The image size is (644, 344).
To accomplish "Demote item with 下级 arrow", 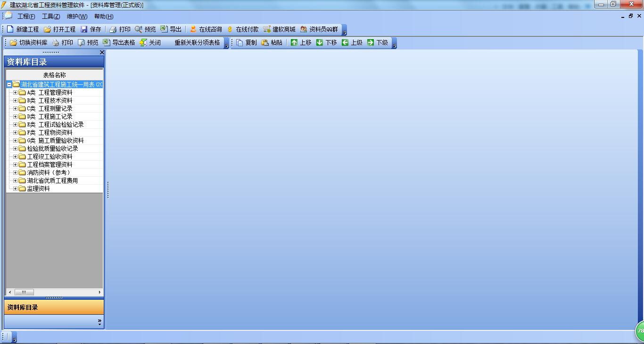I will 371,42.
